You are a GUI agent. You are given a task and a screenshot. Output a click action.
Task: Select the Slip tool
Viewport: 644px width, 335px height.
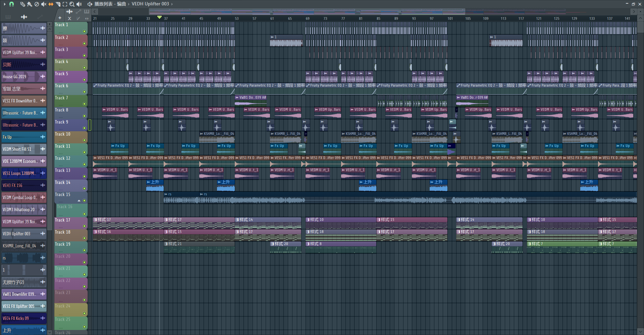[x=51, y=4]
